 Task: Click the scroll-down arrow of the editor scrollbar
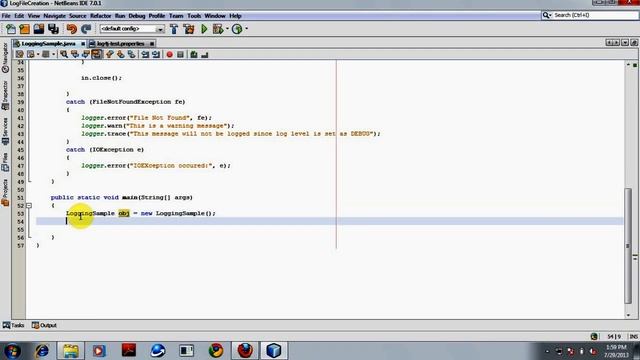click(x=628, y=316)
